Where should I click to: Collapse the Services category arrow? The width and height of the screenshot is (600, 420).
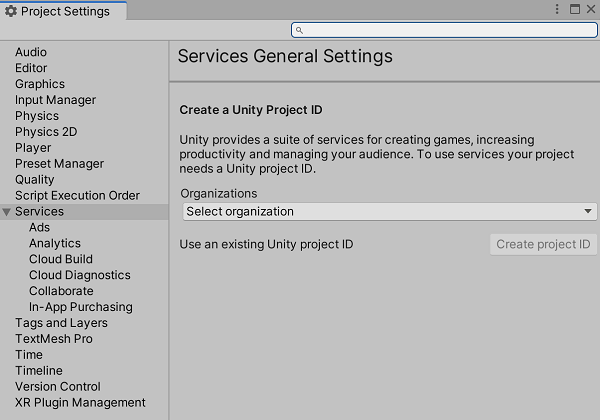tap(7, 212)
